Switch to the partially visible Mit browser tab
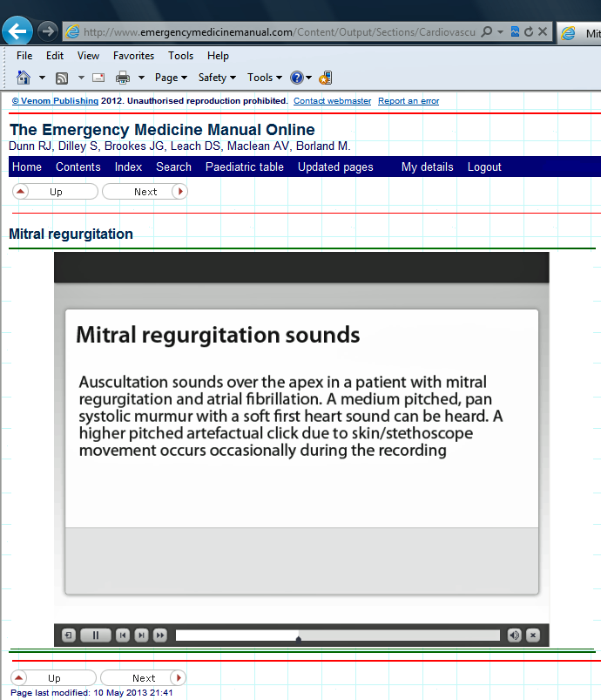 point(579,33)
